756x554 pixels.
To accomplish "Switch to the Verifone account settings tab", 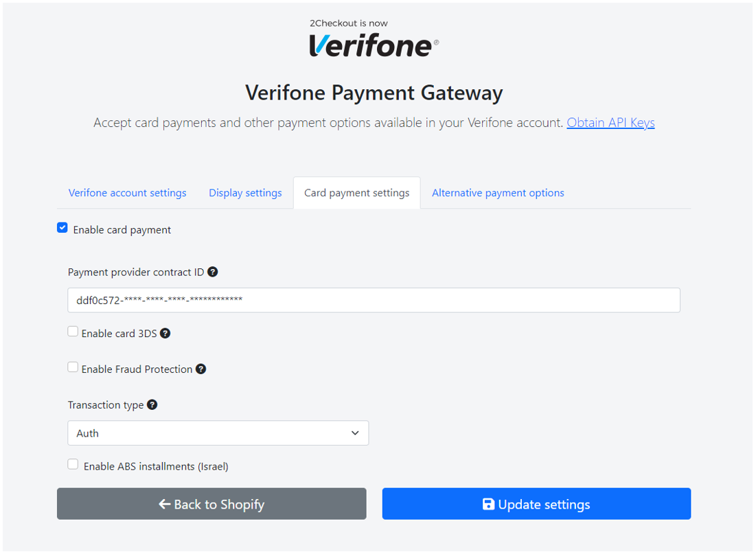I will click(127, 193).
